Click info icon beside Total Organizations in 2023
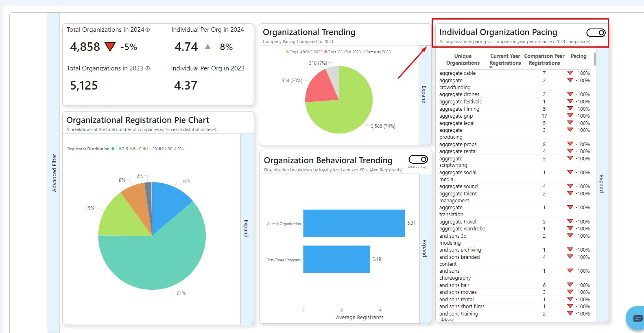Screen dimensions: 644x333 tap(148, 68)
